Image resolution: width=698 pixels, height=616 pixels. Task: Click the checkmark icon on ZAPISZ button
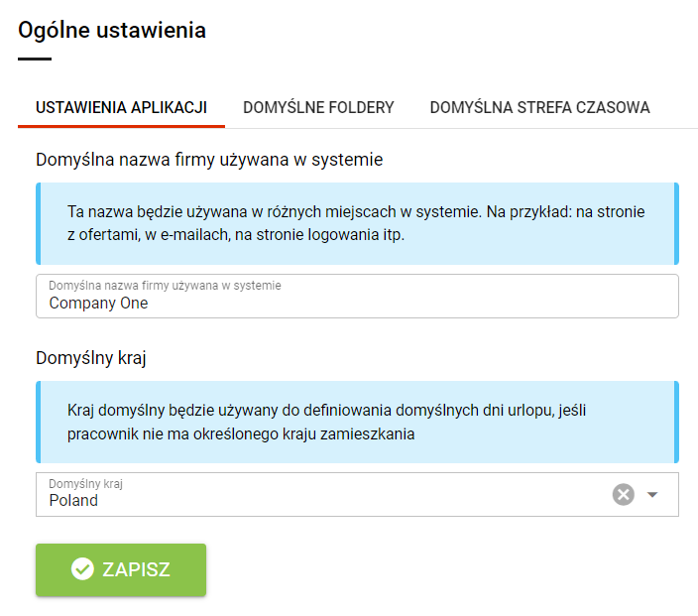click(x=82, y=569)
